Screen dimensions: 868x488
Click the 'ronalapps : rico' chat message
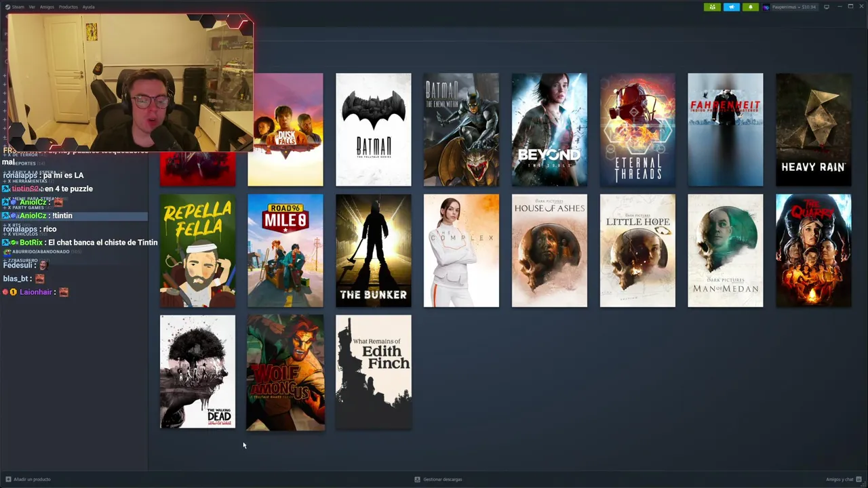coord(30,229)
